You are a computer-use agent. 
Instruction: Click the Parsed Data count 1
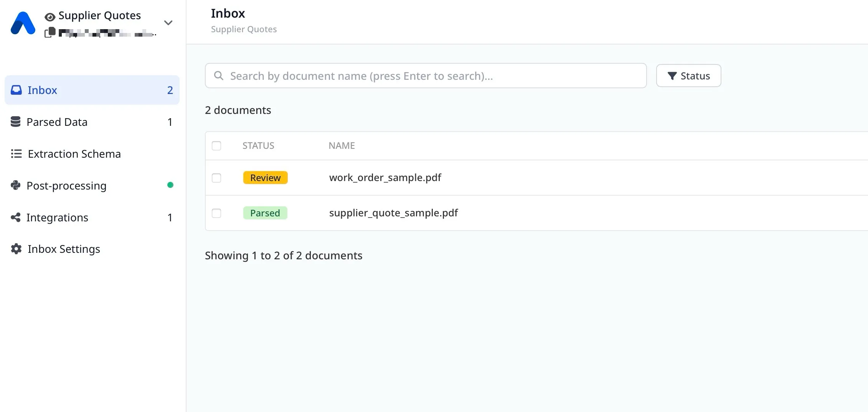170,122
